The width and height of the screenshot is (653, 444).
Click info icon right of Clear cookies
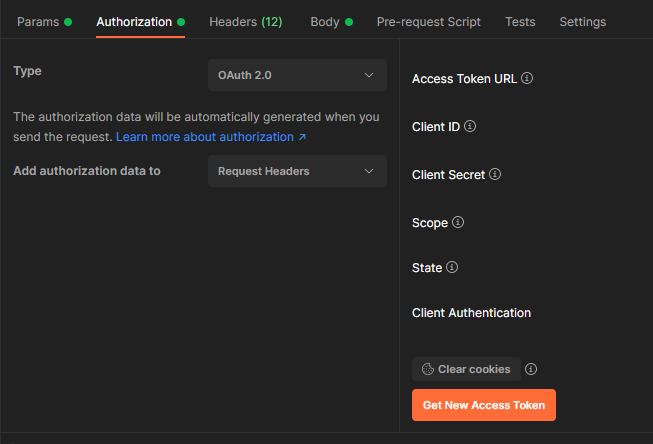click(x=531, y=369)
